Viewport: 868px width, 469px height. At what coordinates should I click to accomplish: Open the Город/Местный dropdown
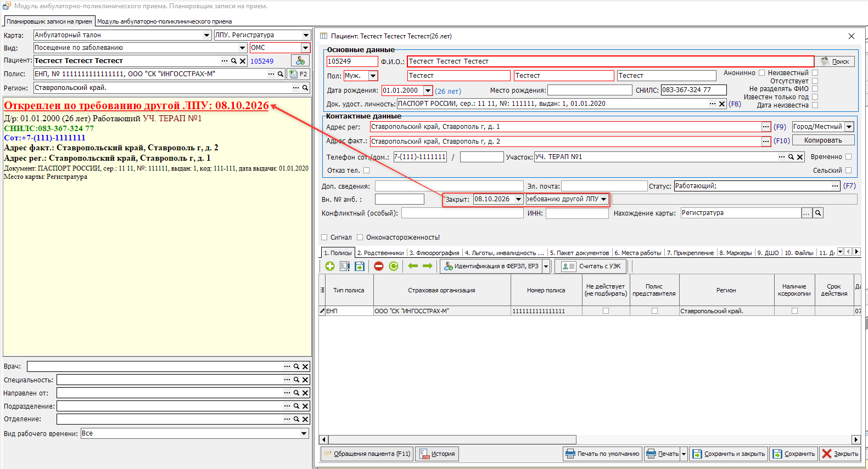(849, 127)
